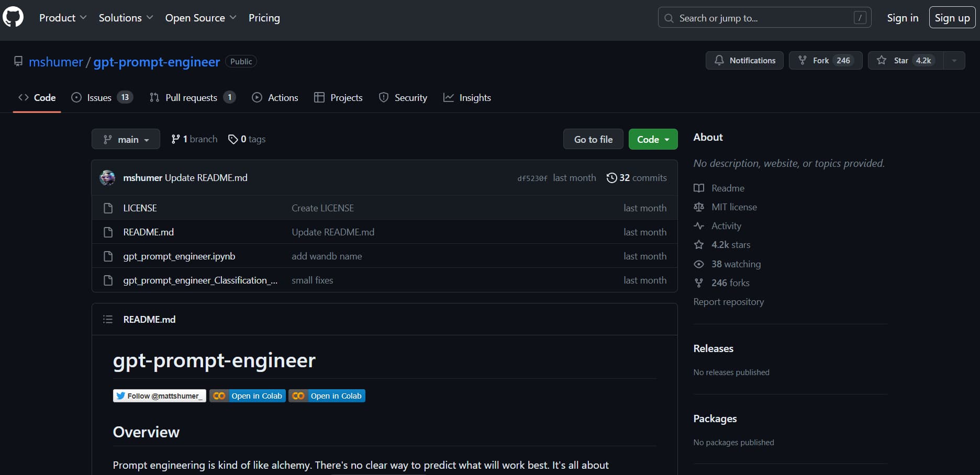Click the scale icon beside MIT license
980x475 pixels.
(699, 207)
